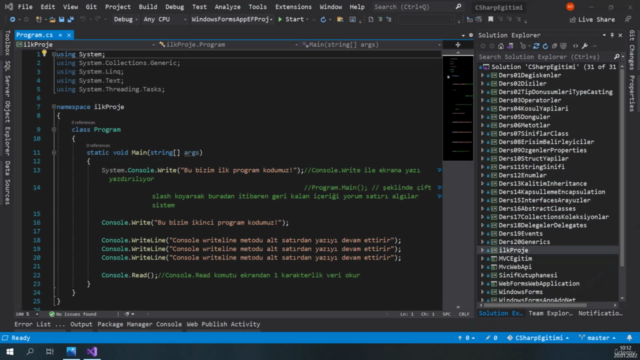Pin the Program.cs tab
Viewport: 640px width, 360px height.
point(60,35)
